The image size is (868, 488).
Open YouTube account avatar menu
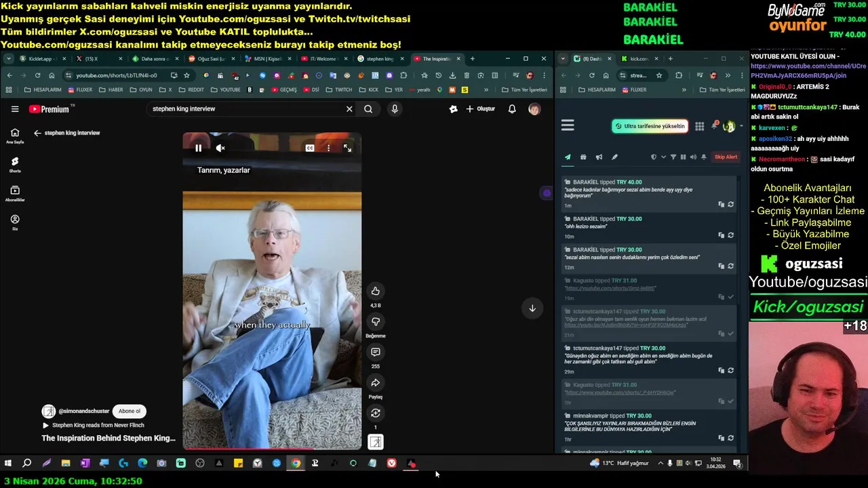click(x=534, y=108)
